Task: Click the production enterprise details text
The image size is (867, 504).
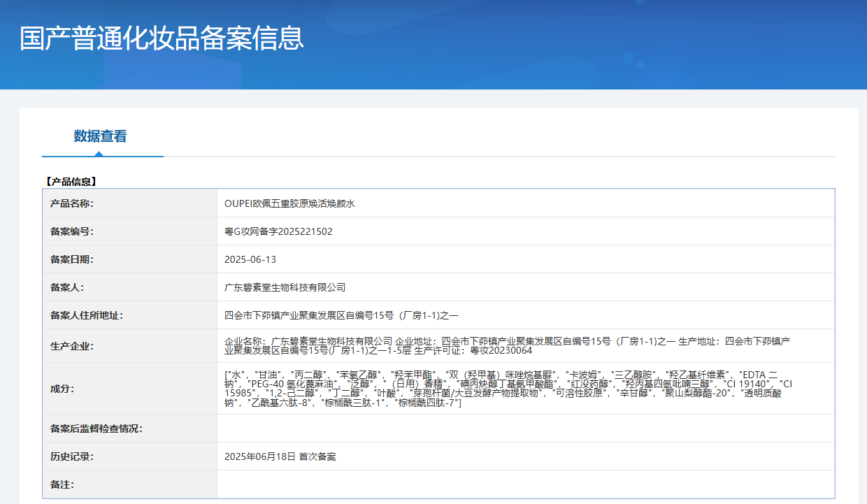Action: click(507, 346)
